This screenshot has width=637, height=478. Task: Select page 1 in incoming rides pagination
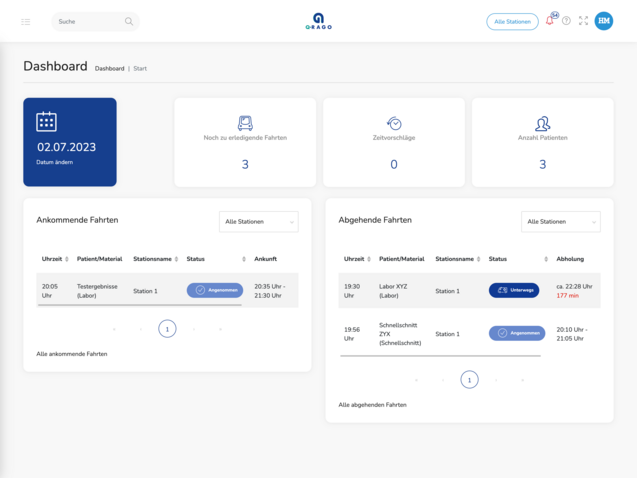click(x=167, y=329)
